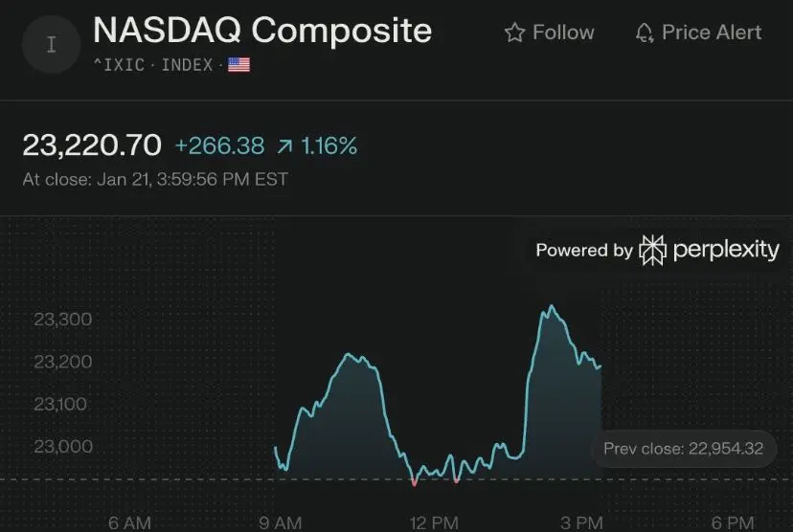Click the At close timestamp text
The width and height of the screenshot is (793, 532).
(x=155, y=179)
